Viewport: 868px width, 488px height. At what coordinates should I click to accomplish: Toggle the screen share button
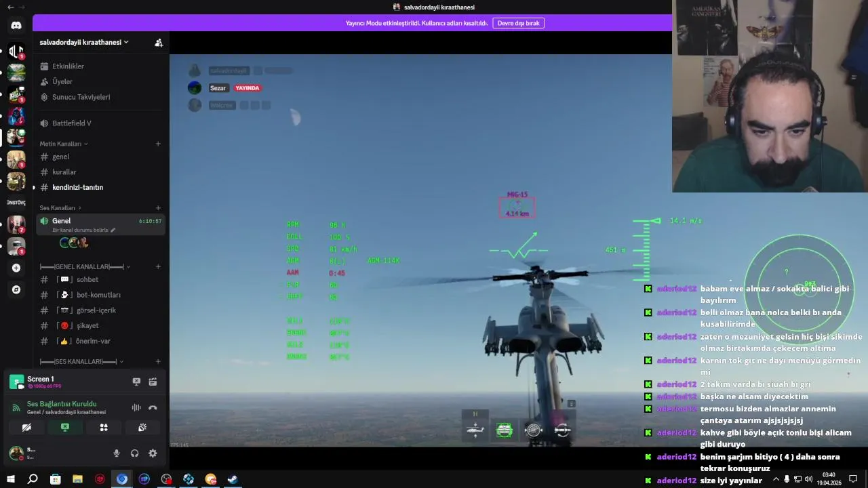(x=65, y=428)
